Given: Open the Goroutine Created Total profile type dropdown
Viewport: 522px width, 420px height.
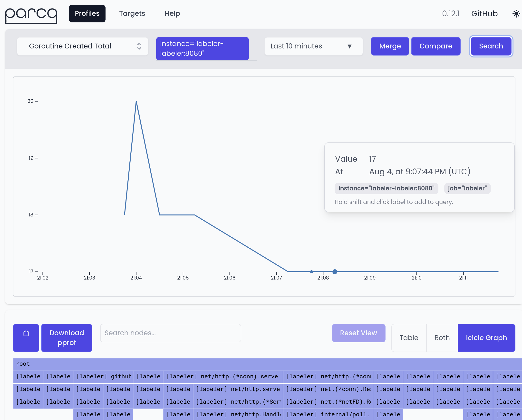Looking at the screenshot, I should click(82, 46).
